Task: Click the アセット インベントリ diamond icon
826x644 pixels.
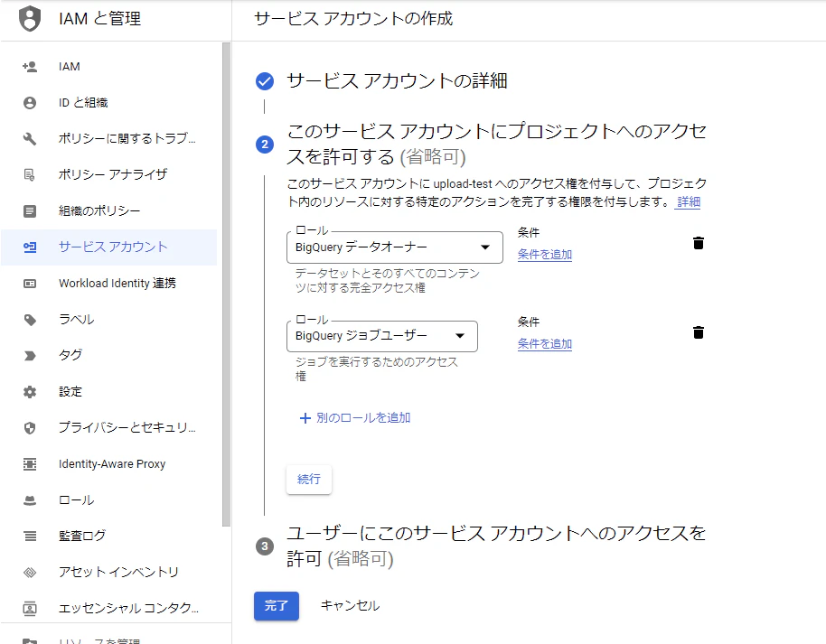Action: 30,573
